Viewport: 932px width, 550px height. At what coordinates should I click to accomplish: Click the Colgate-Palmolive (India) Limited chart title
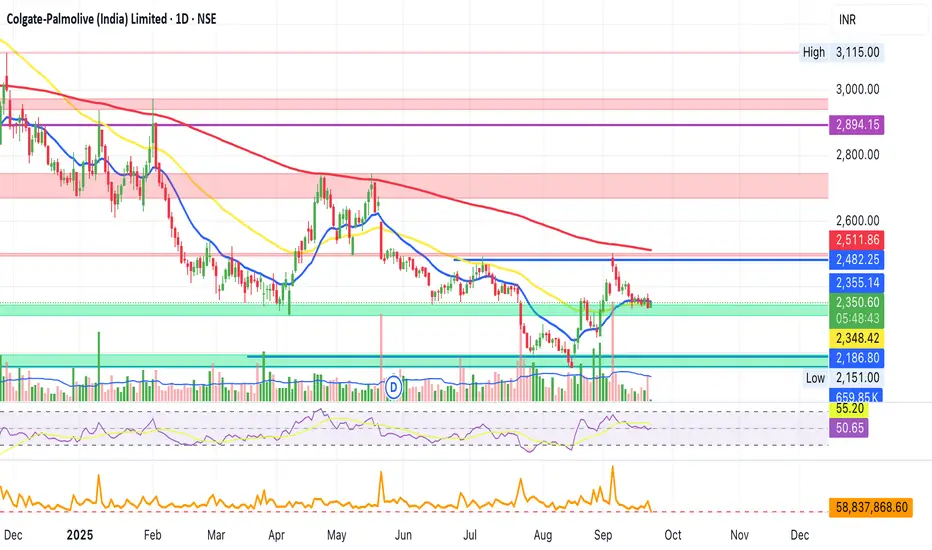111,19
